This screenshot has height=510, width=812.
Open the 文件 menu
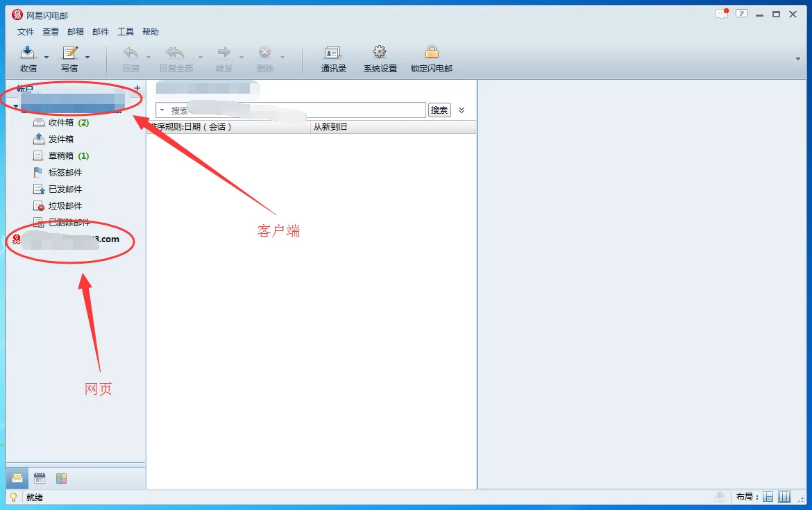tap(26, 32)
